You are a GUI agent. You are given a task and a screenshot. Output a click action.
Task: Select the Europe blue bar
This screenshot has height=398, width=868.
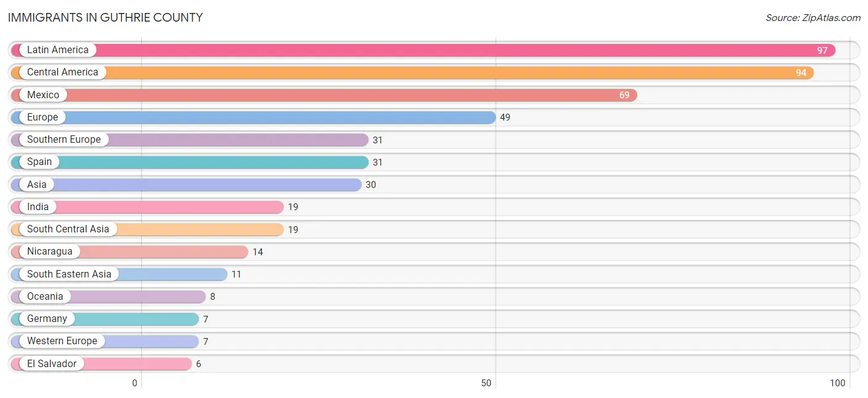click(253, 117)
